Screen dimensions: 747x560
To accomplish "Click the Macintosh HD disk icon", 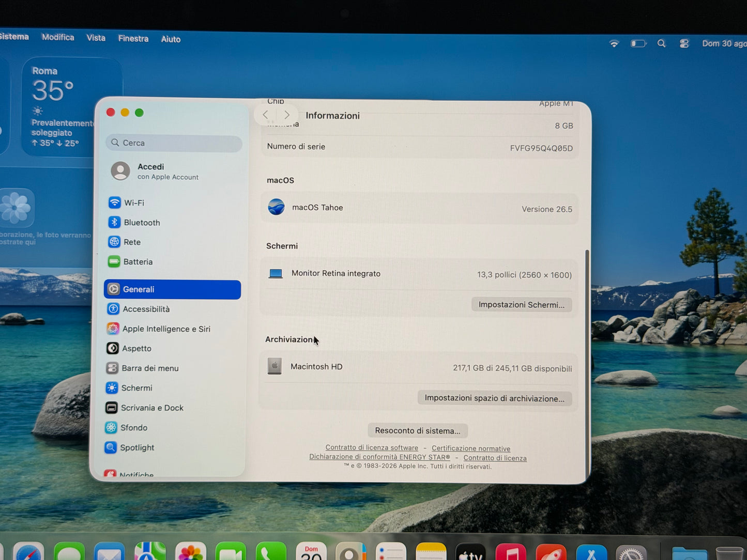I will [275, 366].
